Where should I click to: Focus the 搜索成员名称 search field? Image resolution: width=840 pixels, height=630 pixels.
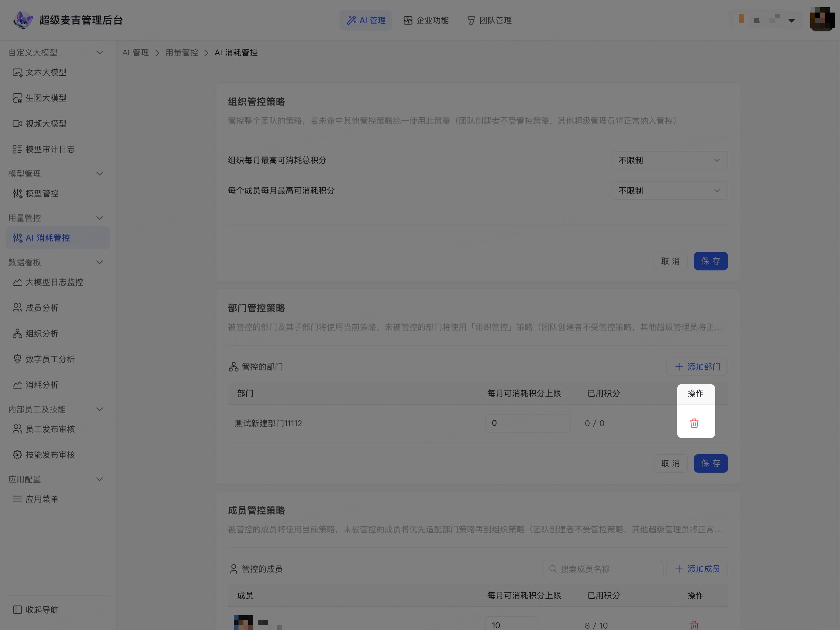602,569
